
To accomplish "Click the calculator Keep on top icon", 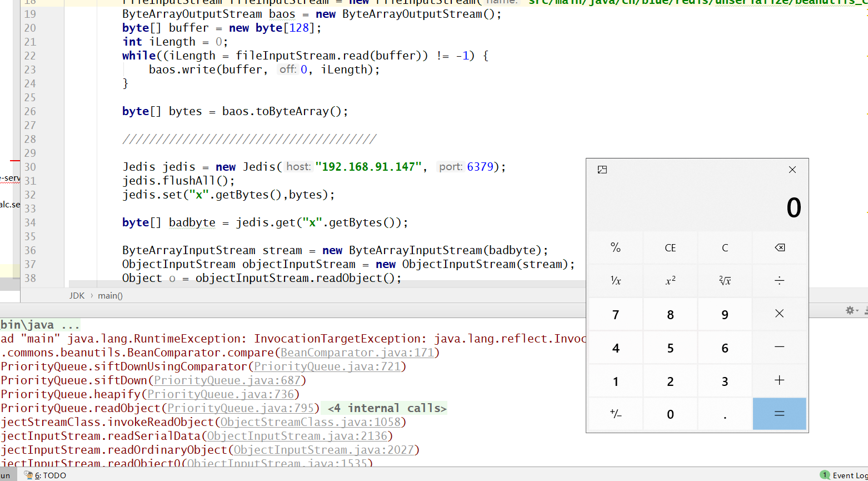I will (602, 170).
